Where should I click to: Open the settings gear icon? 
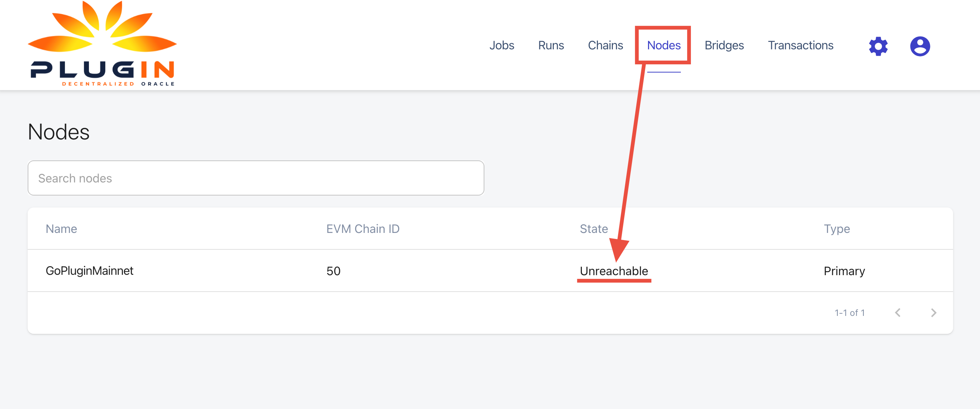click(x=878, y=46)
